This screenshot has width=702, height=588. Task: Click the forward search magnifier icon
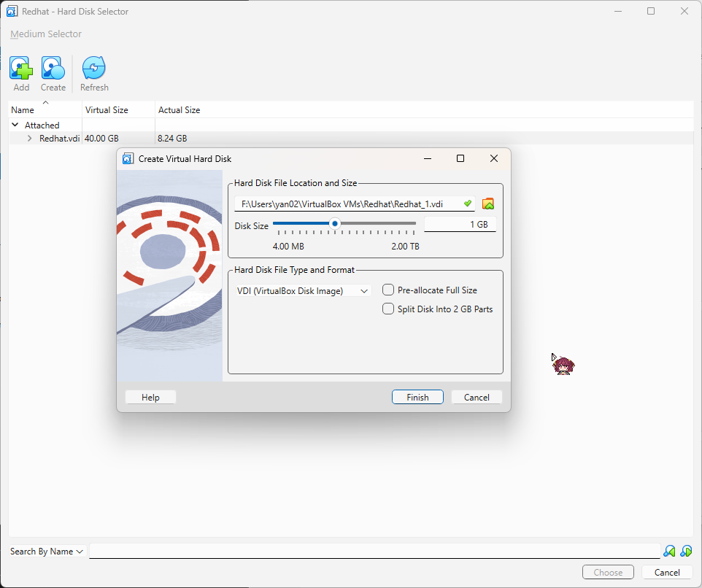[x=686, y=551]
